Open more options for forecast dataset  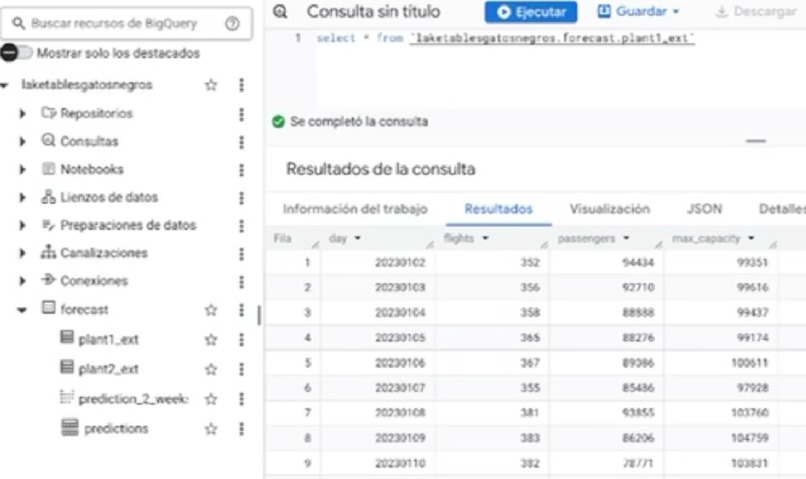tap(242, 310)
